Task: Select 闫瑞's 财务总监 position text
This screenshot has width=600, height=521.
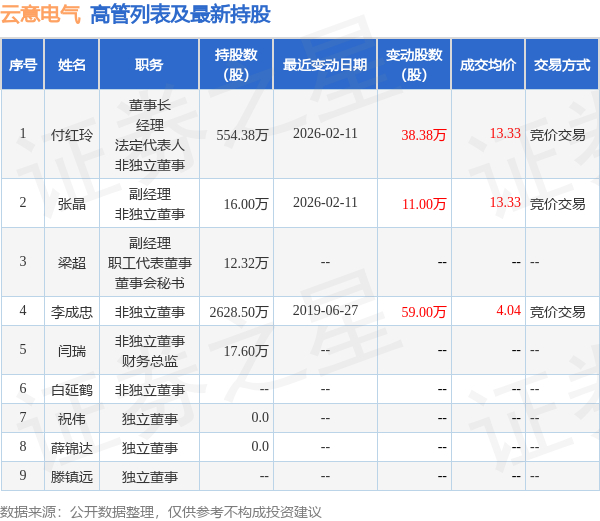Action: coord(150,361)
